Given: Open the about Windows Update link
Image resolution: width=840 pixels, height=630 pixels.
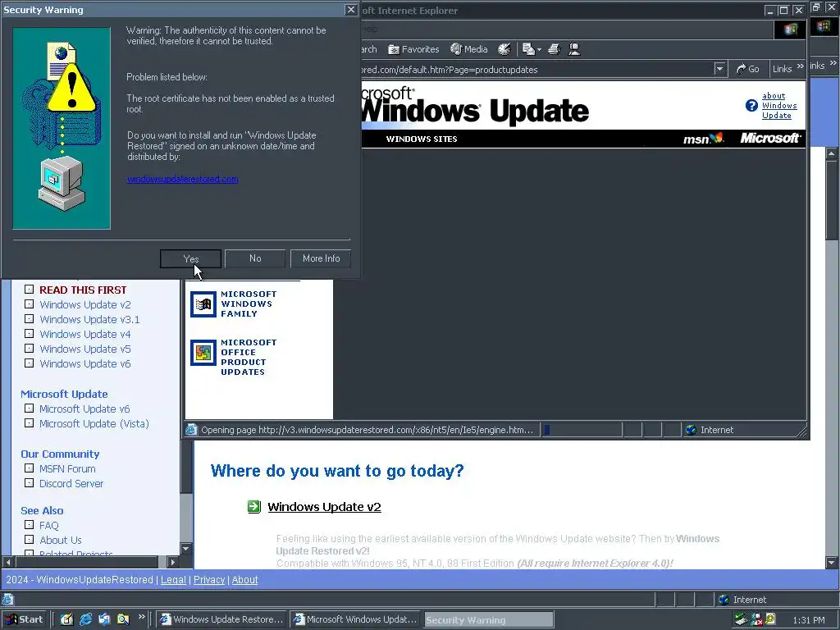Looking at the screenshot, I should [x=779, y=106].
